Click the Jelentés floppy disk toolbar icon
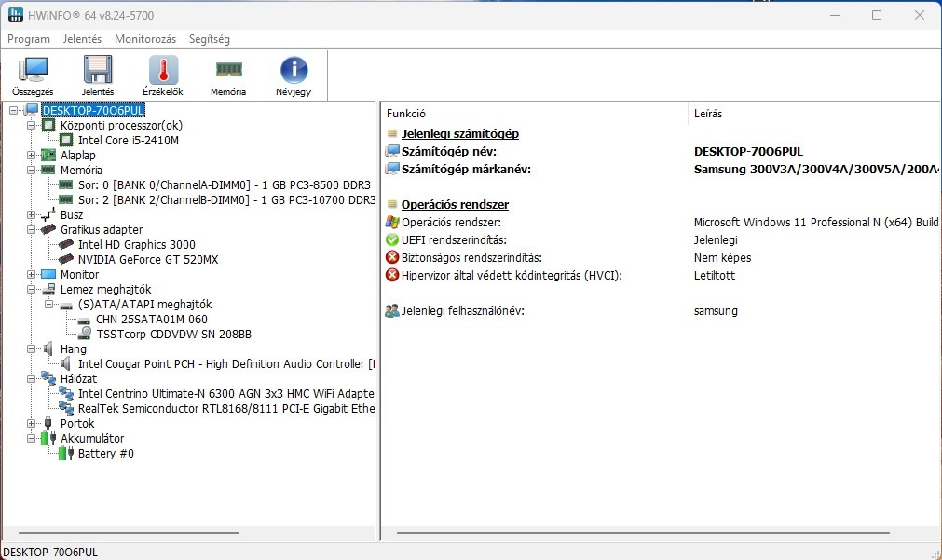 [97, 70]
